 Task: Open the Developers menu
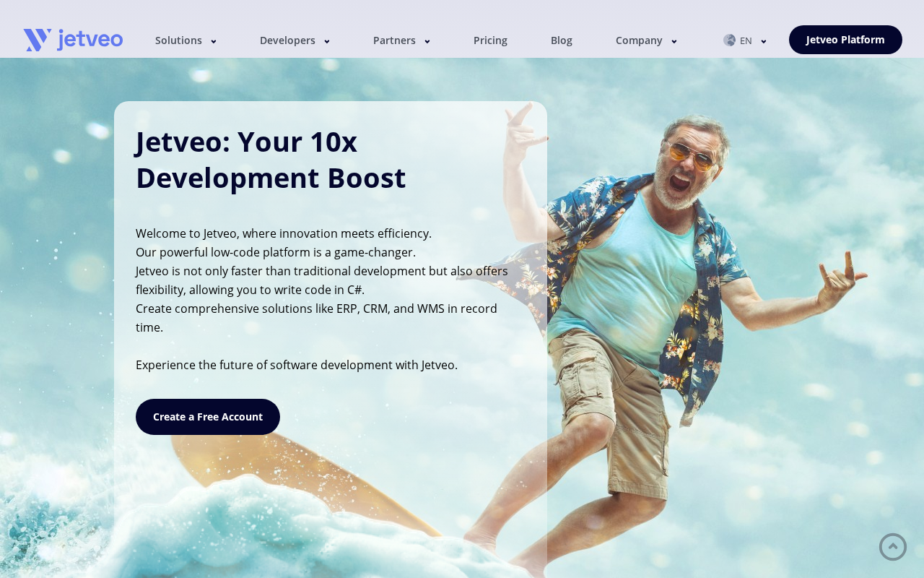click(287, 40)
